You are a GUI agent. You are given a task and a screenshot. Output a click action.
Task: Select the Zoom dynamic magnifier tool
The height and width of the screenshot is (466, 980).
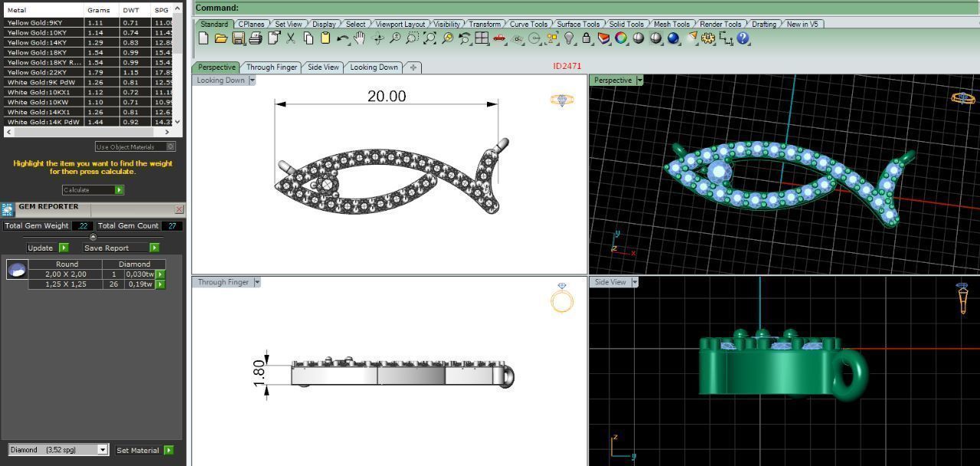[394, 38]
